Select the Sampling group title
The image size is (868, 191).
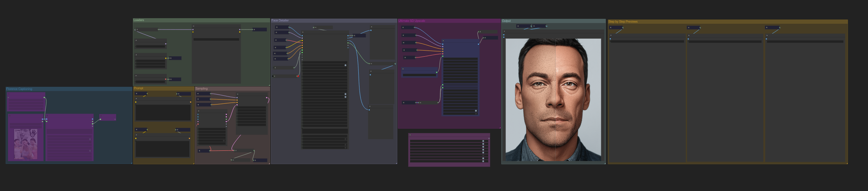point(202,88)
